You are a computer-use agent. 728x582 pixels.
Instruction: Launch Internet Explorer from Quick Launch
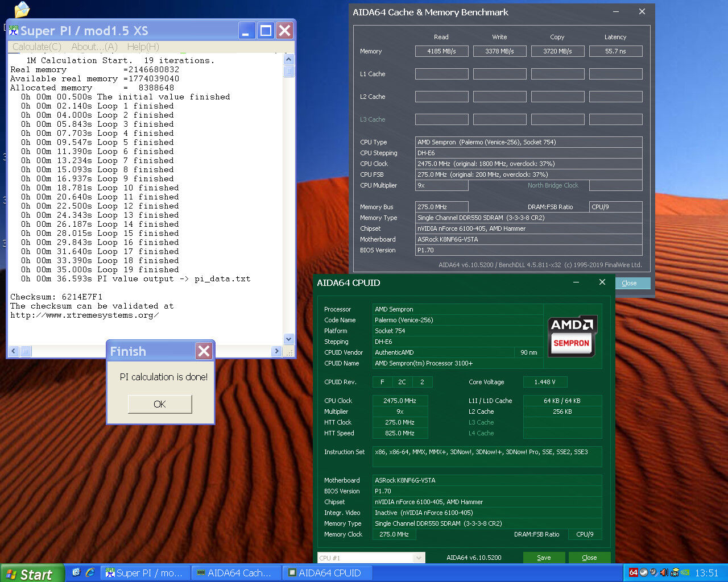click(89, 572)
